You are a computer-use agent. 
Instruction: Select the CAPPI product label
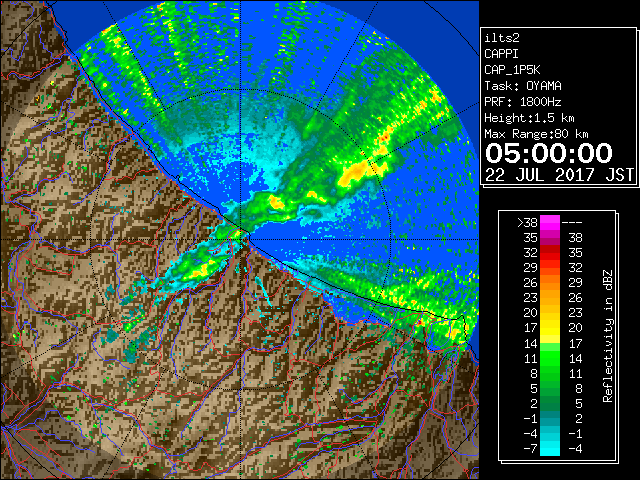pyautogui.click(x=501, y=54)
